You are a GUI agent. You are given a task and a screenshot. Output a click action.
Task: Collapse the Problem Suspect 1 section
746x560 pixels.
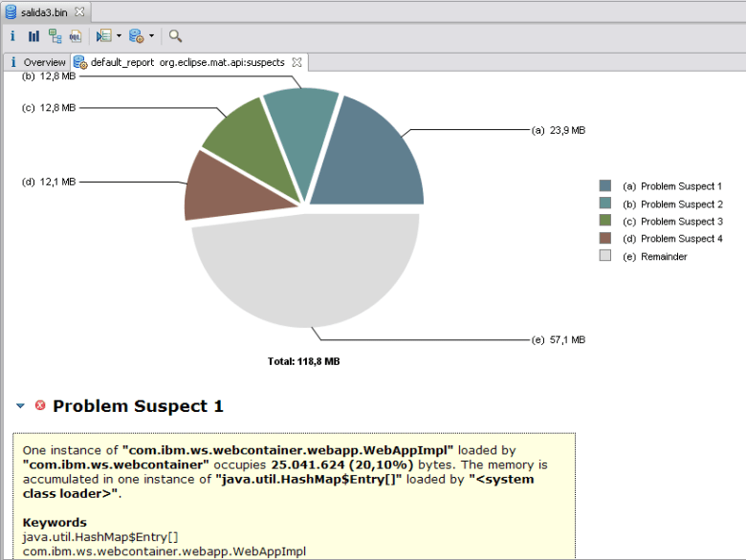pyautogui.click(x=21, y=406)
